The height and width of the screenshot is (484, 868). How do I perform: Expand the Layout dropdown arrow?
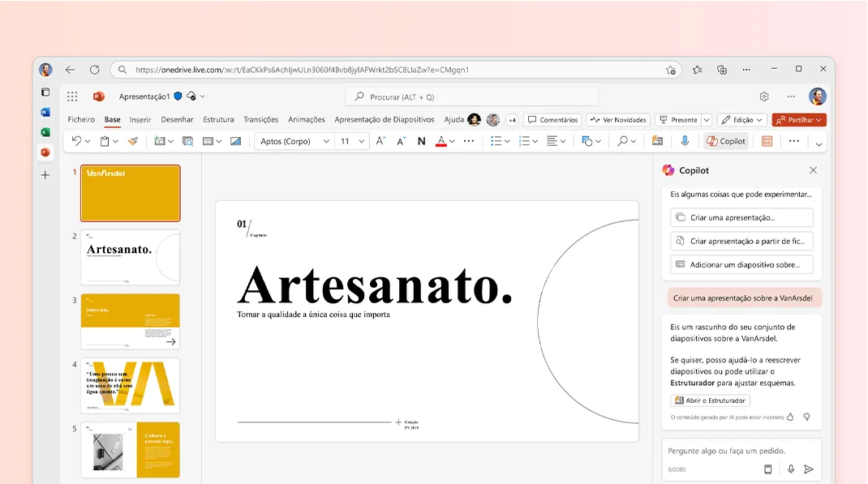tap(219, 142)
